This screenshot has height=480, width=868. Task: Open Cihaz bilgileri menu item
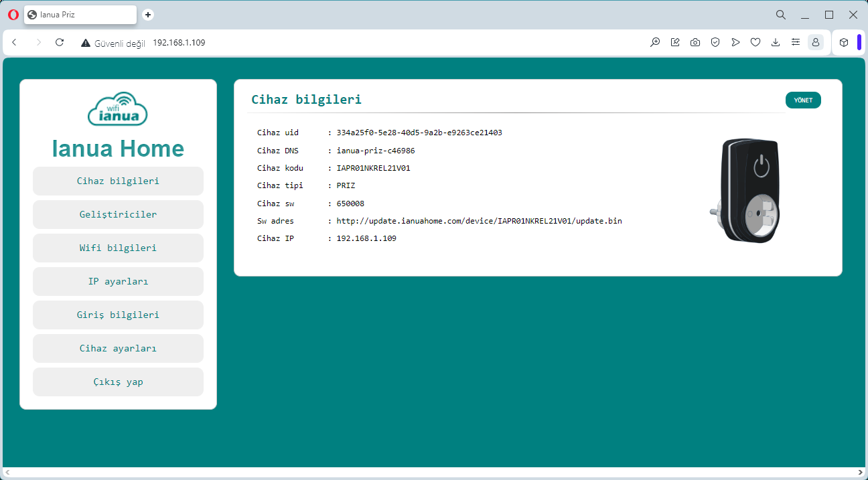(x=118, y=181)
